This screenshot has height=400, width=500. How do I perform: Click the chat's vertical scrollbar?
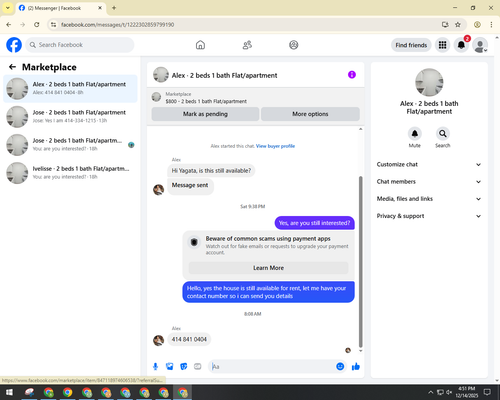[360, 262]
